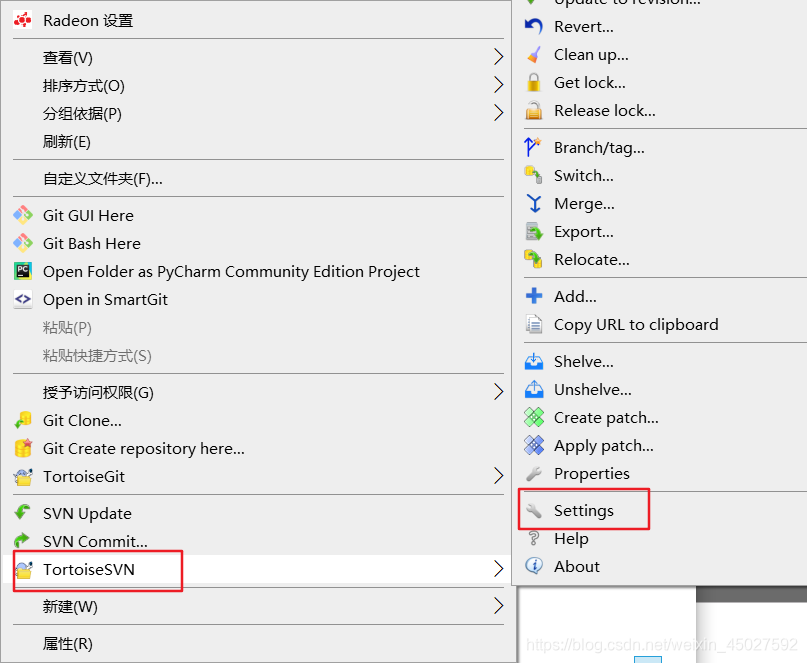This screenshot has width=807, height=663.
Task: Click the Release lock open padlock icon
Action: (534, 110)
